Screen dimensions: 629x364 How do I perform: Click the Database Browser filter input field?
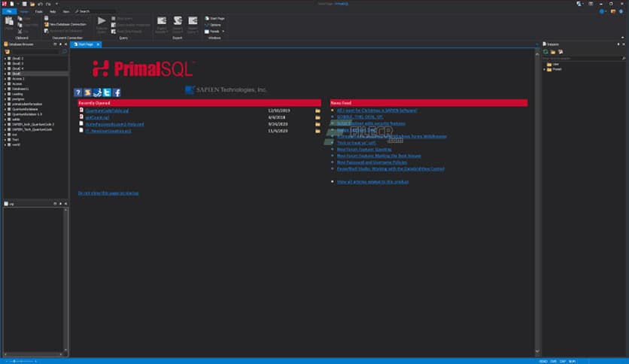pos(35,52)
